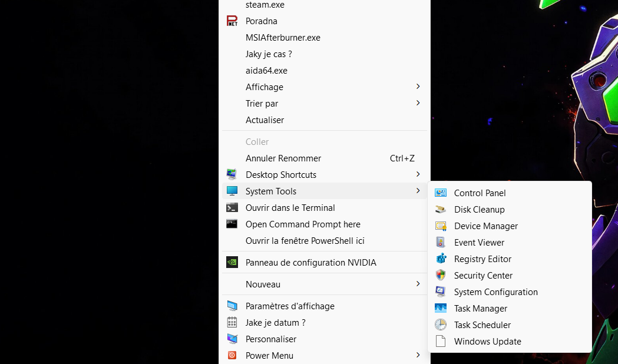Image resolution: width=618 pixels, height=364 pixels.
Task: Click the Security Center shield icon
Action: point(440,276)
